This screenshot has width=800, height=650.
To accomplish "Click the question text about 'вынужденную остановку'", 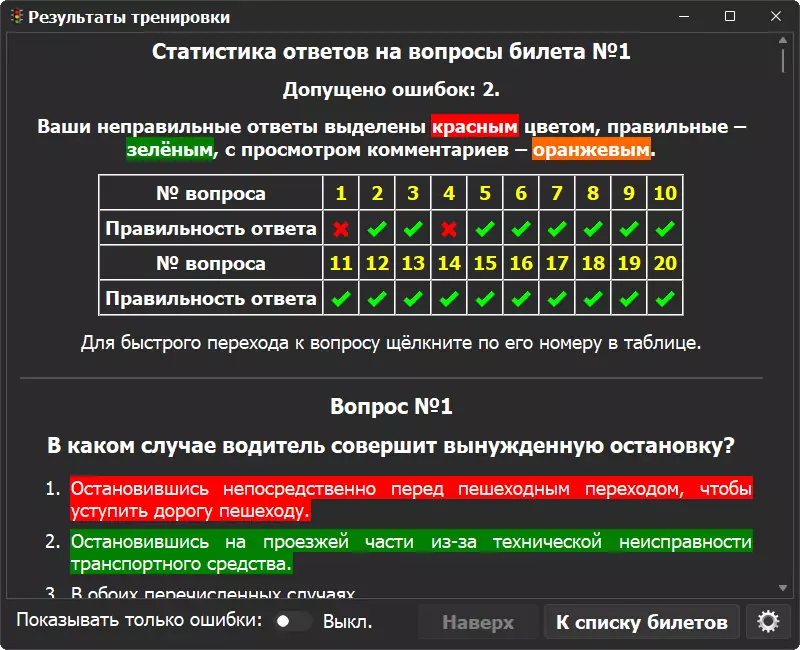I will [x=391, y=445].
